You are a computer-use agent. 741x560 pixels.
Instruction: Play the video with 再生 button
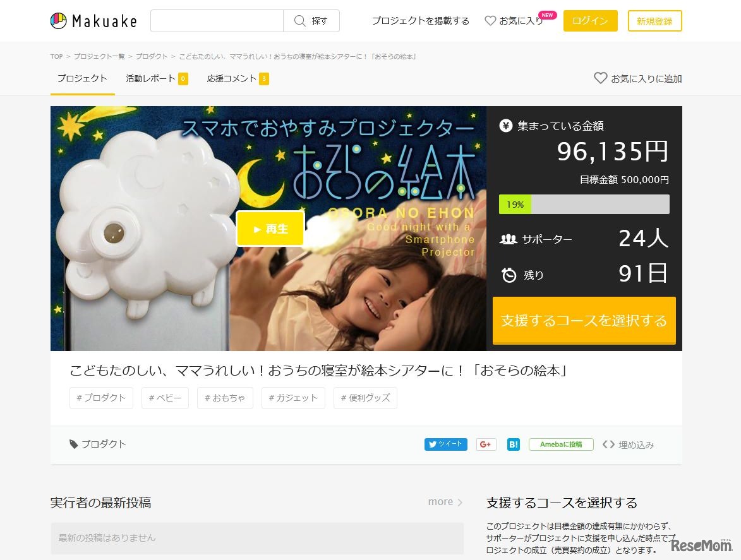click(270, 229)
